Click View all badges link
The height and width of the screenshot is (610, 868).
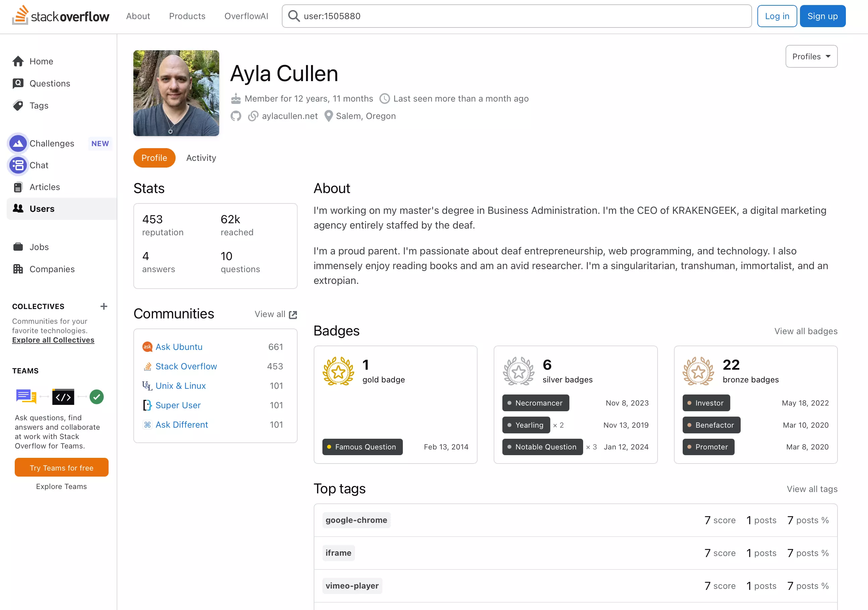tap(806, 331)
